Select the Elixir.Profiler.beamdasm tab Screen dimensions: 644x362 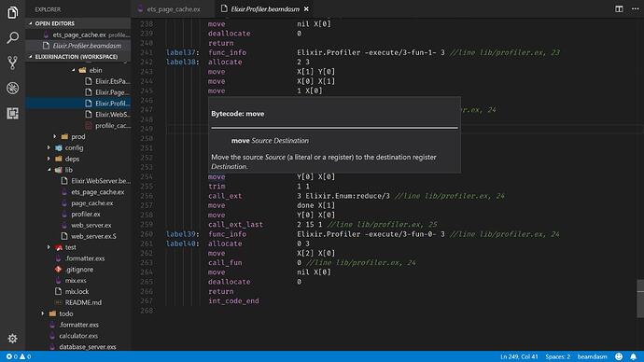[x=264, y=9]
